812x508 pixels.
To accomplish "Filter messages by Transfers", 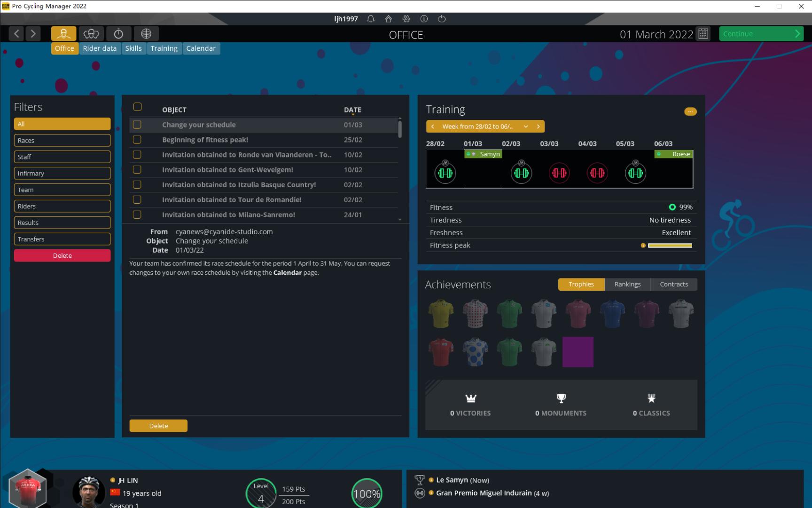I will 62,239.
